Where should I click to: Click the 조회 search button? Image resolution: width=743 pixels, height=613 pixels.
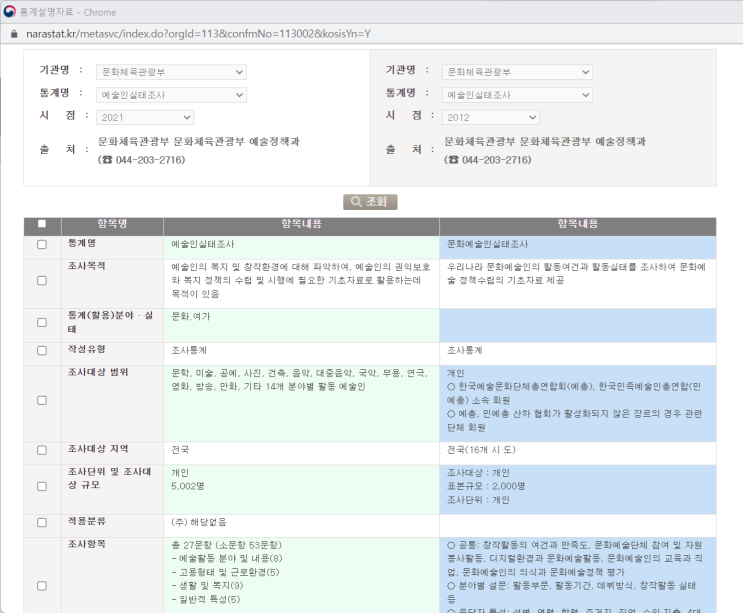pos(370,202)
